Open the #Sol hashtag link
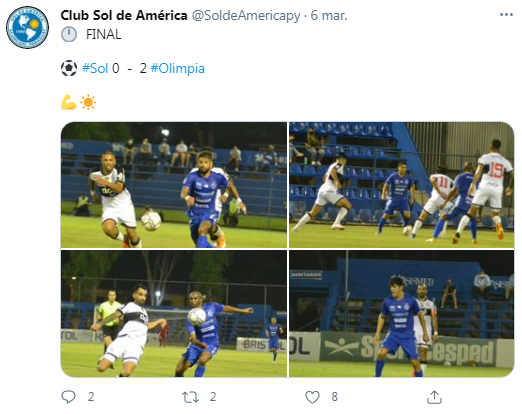The height and width of the screenshot is (414, 522). click(x=95, y=68)
